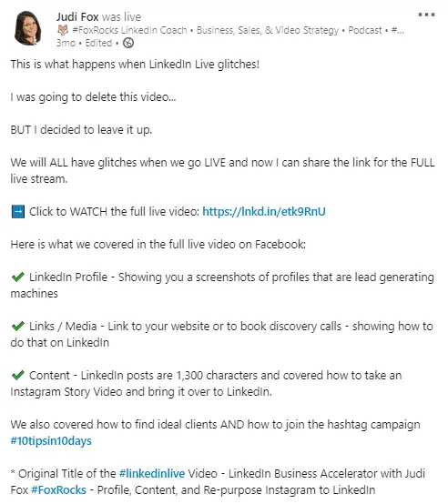Click the blue right-arrow emoji icon
This screenshot has height=504, width=448.
18,211
